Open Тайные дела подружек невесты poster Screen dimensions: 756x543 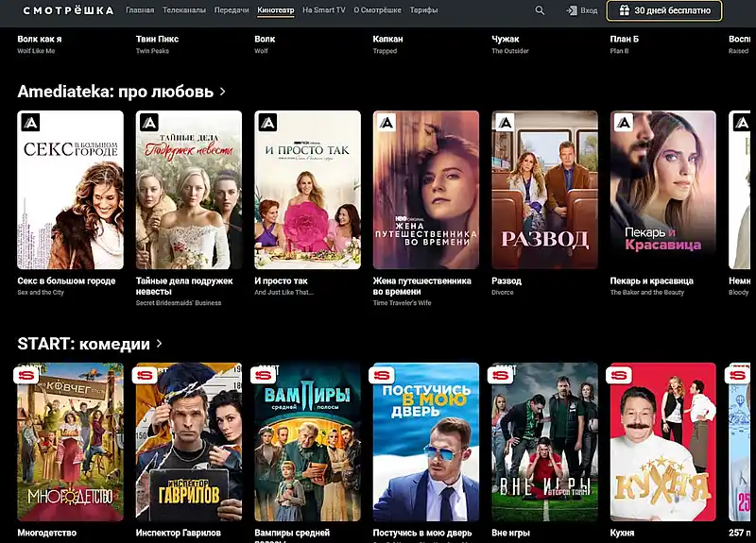pyautogui.click(x=189, y=190)
